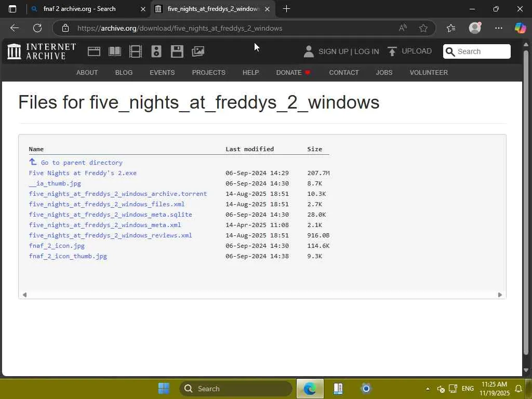The width and height of the screenshot is (532, 399).
Task: Click the Internet Archive Search field
Action: (477, 51)
